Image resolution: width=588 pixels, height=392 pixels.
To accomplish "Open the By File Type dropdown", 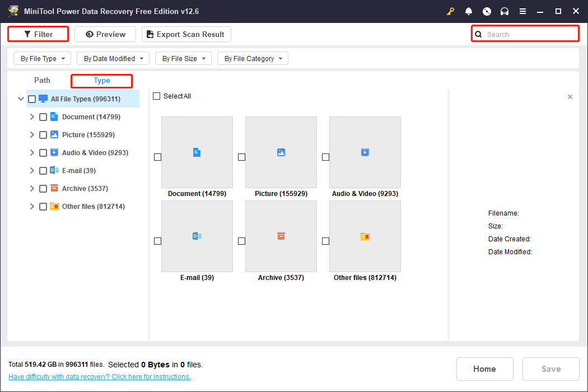I will pos(42,58).
